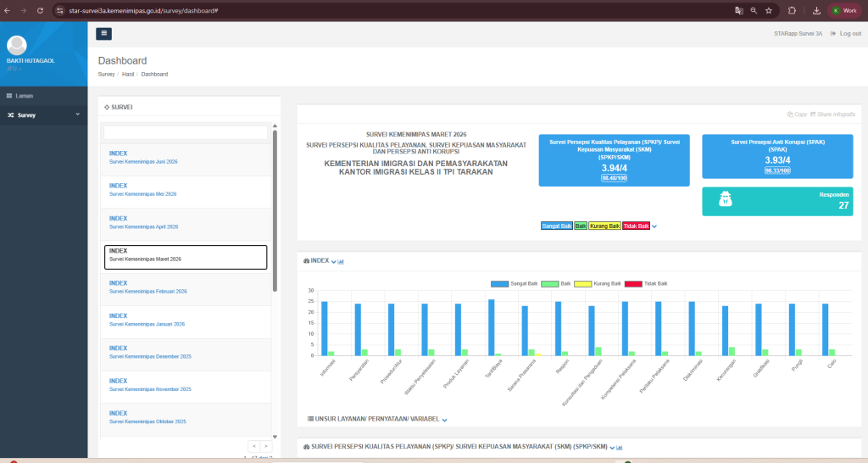Click the Baik green color badge
868x463 pixels.
[x=581, y=226]
